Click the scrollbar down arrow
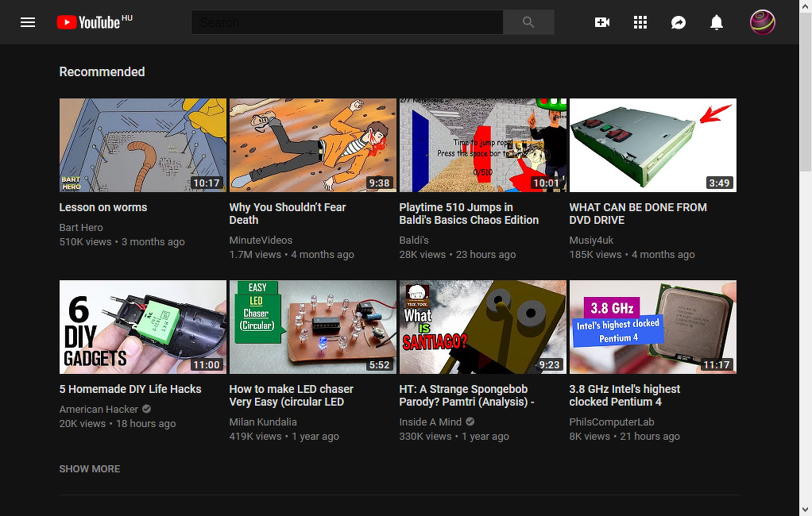The image size is (812, 516). click(806, 510)
